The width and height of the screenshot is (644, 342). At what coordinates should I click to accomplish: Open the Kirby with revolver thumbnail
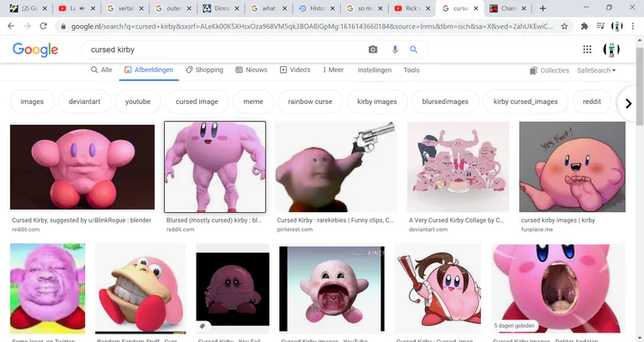click(x=336, y=167)
